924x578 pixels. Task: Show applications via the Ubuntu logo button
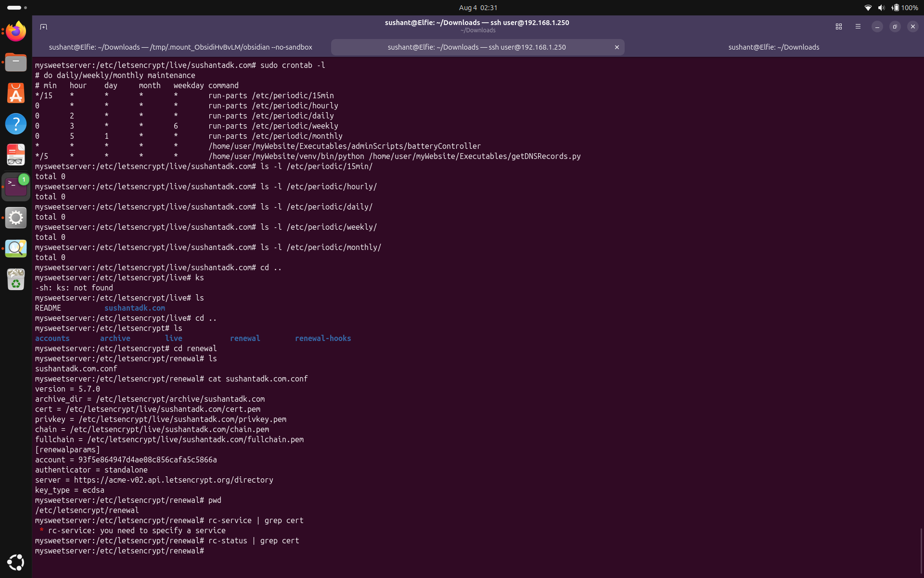pos(16,562)
